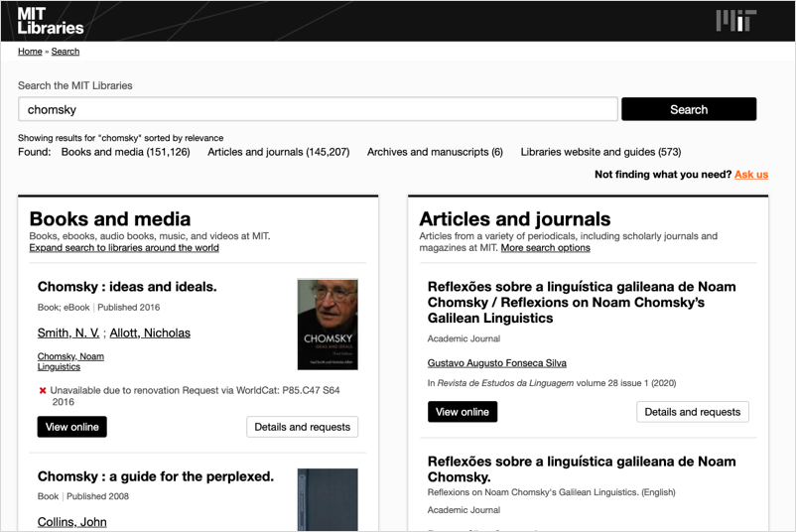The height and width of the screenshot is (532, 796).
Task: Click the text 'Published 2008'
Action: point(97,496)
